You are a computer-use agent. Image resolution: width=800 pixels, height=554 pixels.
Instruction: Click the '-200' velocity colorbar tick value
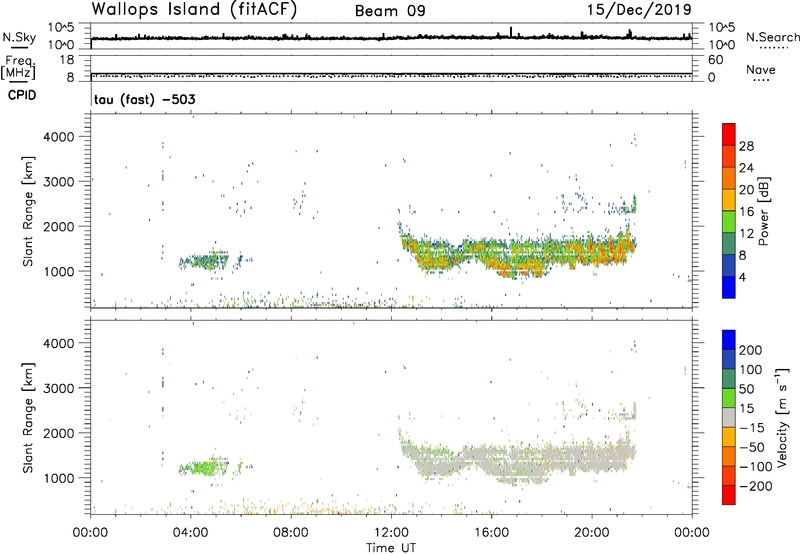click(x=754, y=486)
